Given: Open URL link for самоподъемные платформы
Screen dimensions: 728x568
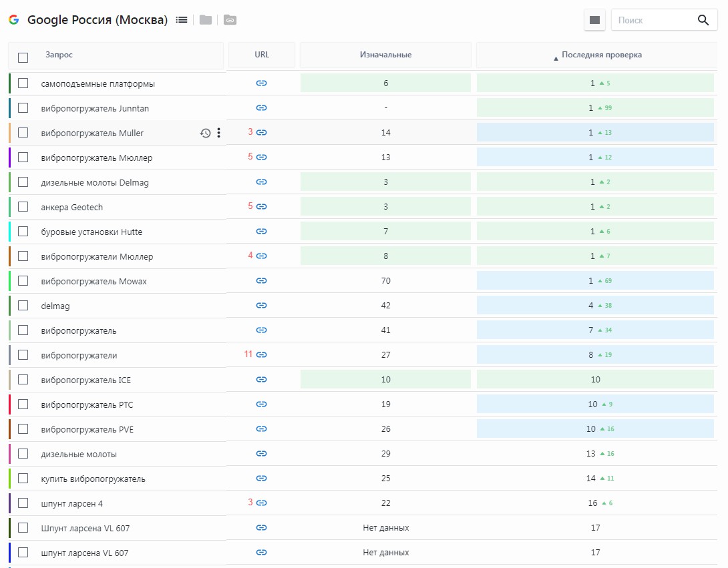Looking at the screenshot, I should (262, 83).
